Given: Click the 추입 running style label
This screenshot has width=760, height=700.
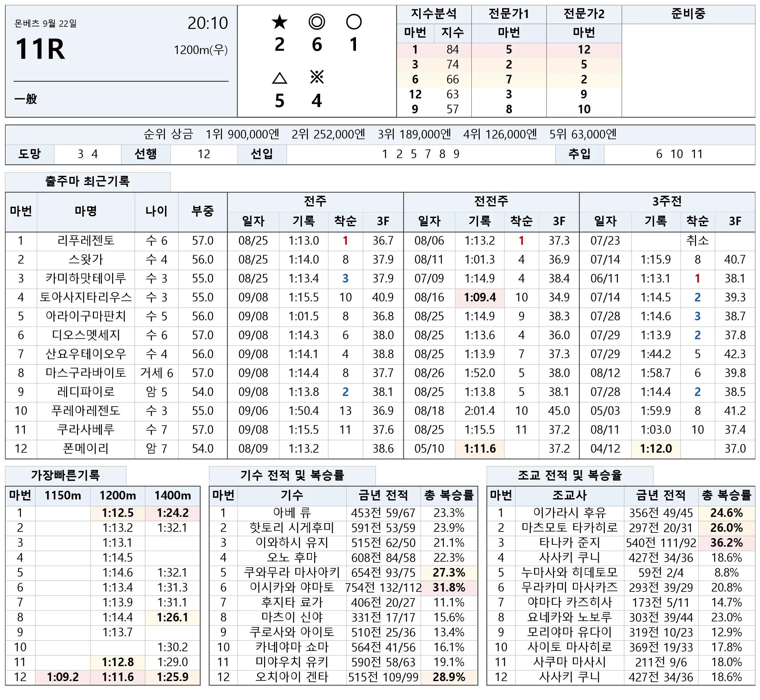Looking at the screenshot, I should pos(580,154).
